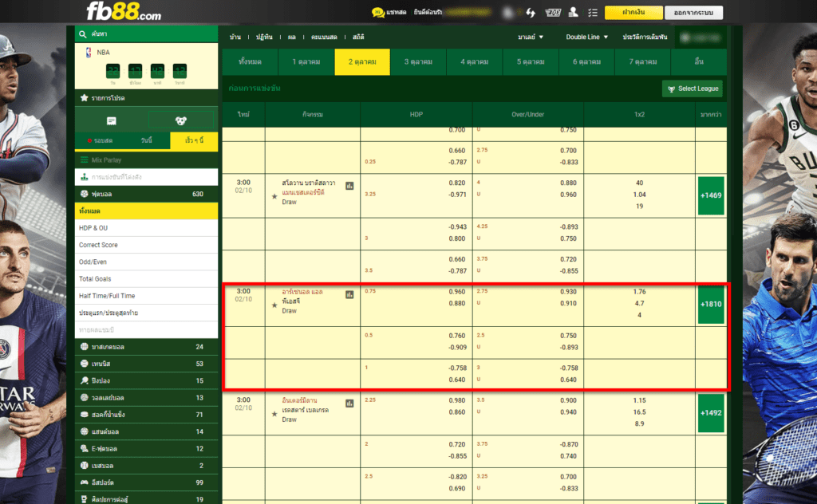Open the Total Goals market filter
The image size is (817, 504).
click(147, 279)
